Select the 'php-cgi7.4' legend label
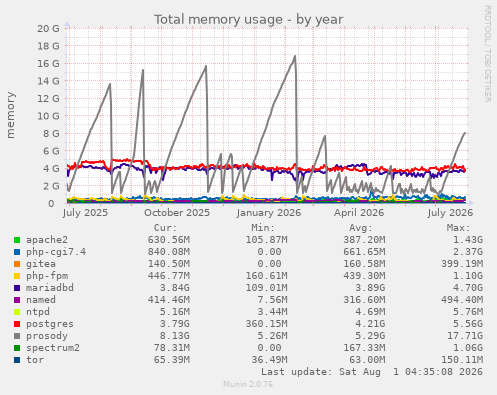Viewport: 497px width, 395px height. 56,252
